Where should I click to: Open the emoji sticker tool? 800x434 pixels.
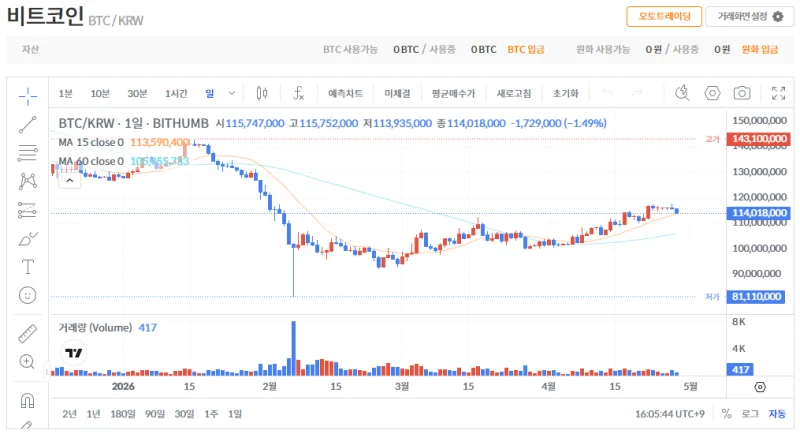click(x=28, y=295)
